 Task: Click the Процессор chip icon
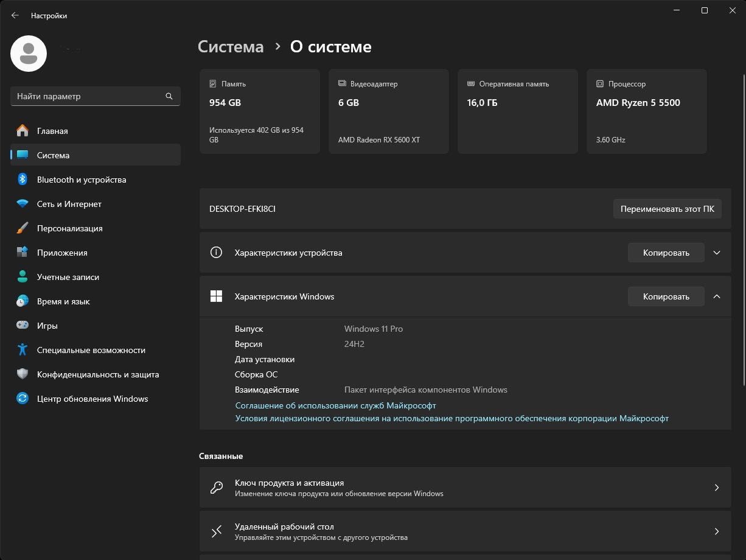point(600,84)
